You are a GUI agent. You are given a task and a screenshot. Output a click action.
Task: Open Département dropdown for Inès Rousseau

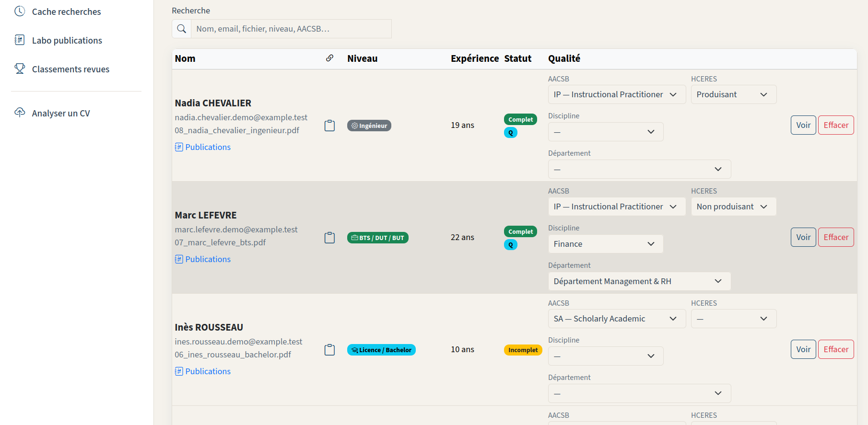tap(639, 393)
